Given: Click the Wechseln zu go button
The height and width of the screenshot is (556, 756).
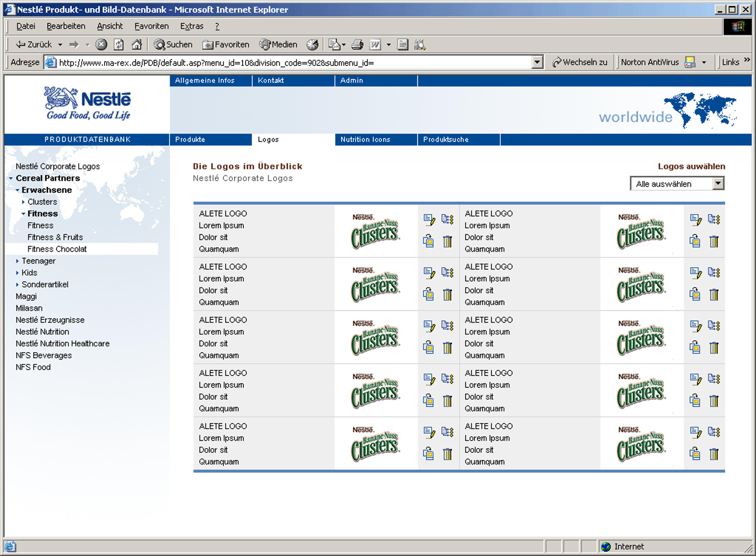Looking at the screenshot, I should (x=580, y=62).
